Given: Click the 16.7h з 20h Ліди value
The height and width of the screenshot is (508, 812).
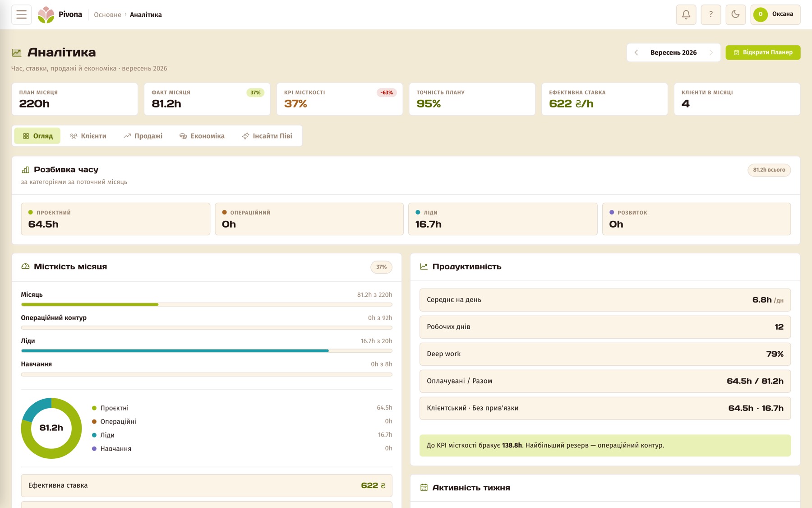Looking at the screenshot, I should coord(376,341).
